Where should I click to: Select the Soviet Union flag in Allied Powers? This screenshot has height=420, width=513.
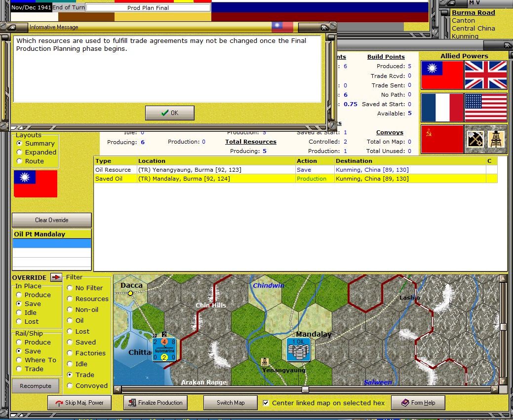(x=442, y=139)
